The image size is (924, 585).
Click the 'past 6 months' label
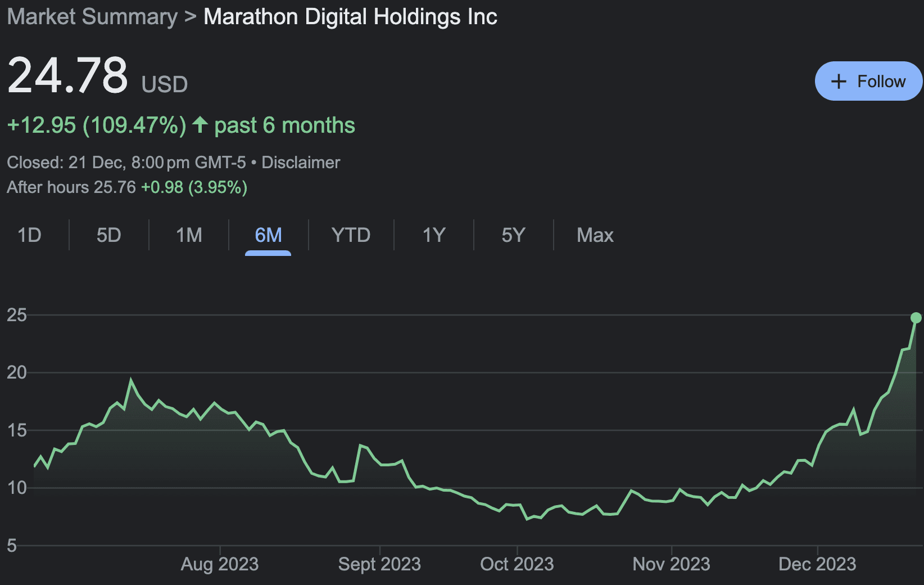tap(285, 125)
